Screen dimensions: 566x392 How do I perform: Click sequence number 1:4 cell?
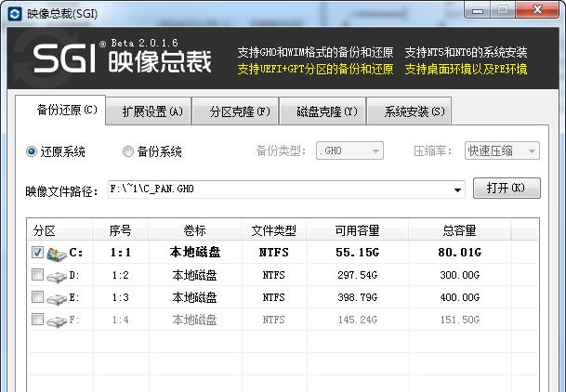coord(120,320)
